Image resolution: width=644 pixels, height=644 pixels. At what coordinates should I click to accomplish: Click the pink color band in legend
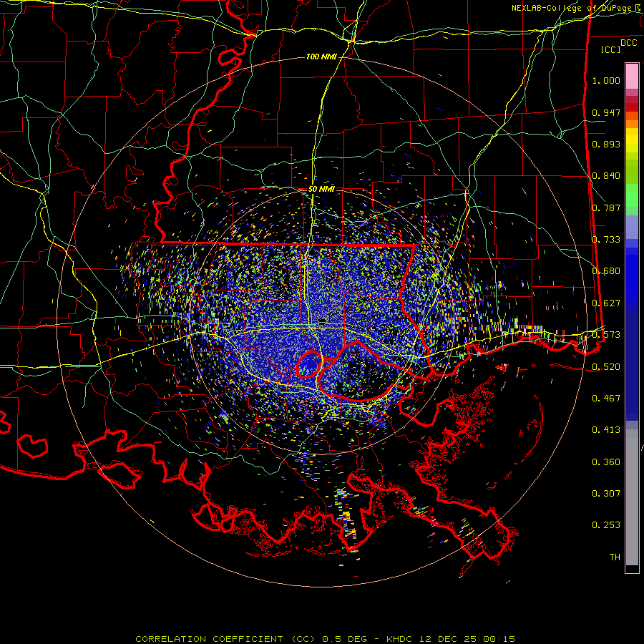point(632,76)
